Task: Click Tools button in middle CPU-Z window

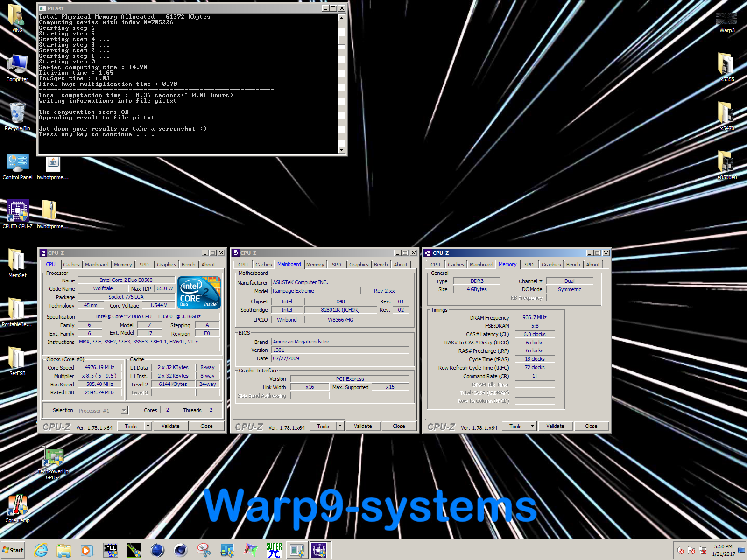Action: [x=323, y=426]
